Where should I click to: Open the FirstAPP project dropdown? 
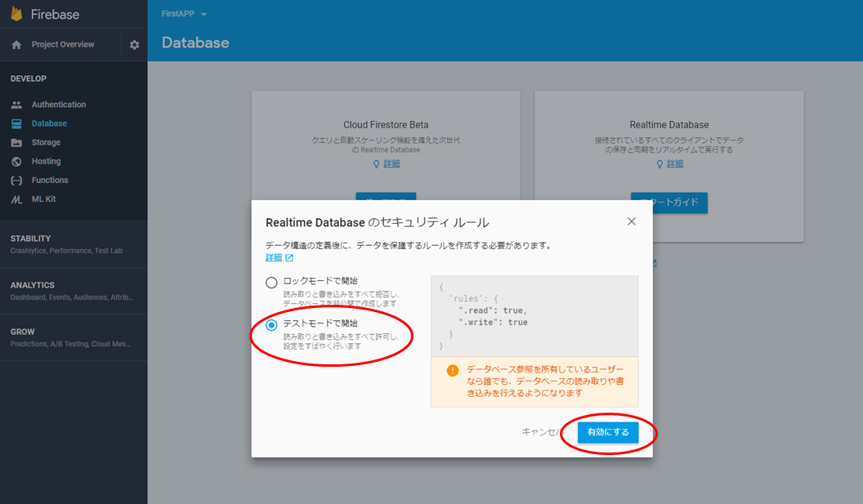click(184, 14)
